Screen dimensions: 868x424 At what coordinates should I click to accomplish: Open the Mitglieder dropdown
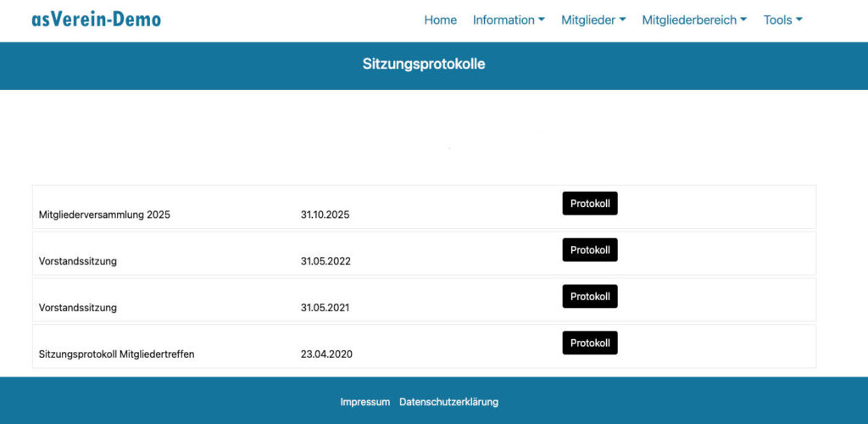tap(593, 20)
